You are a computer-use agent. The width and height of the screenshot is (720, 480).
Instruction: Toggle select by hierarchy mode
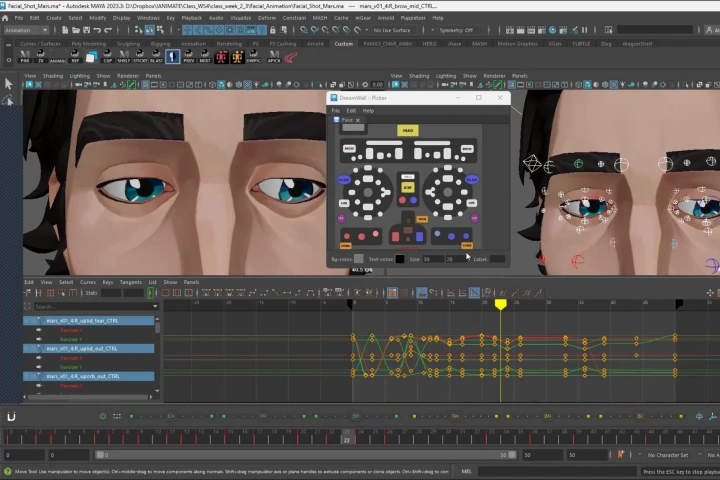139,30
